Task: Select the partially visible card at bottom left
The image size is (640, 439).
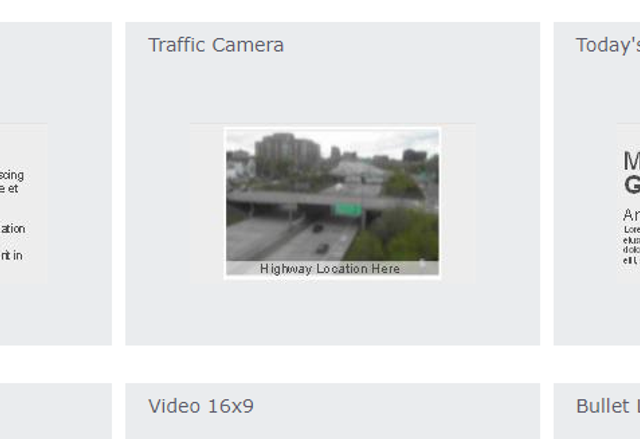Action: (56, 411)
